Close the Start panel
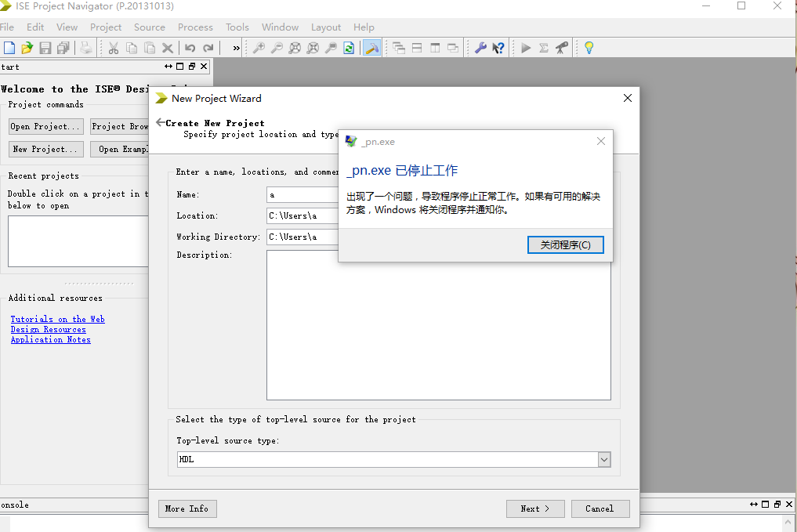 point(204,66)
